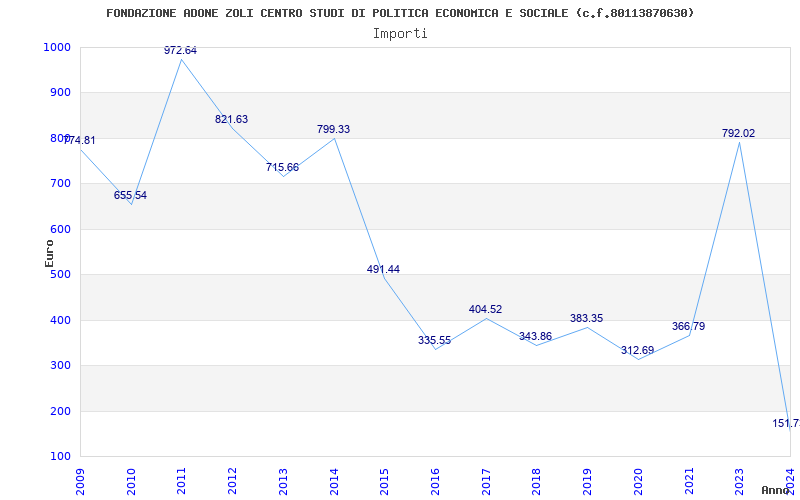Select the 312.69 data label
Screen dimensions: 800x500
click(638, 350)
